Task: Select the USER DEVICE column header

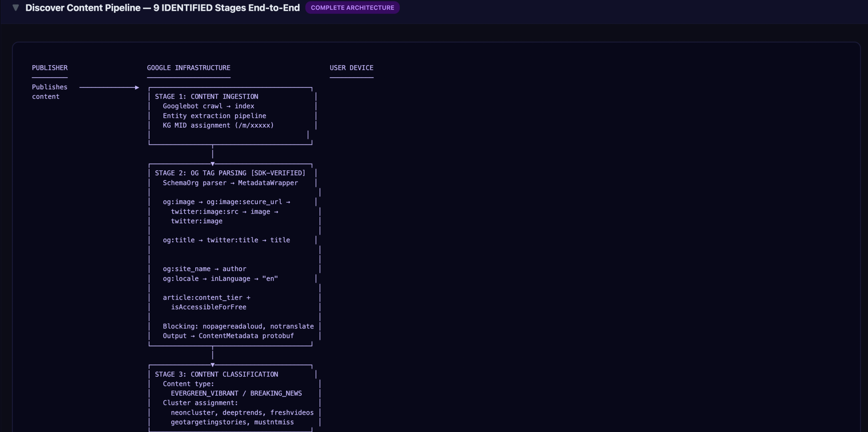Action: click(351, 68)
